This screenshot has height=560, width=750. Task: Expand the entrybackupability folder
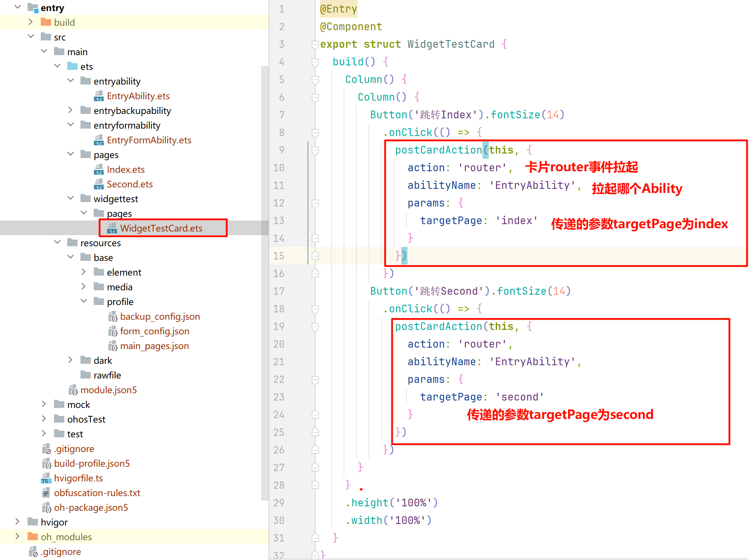coord(71,110)
